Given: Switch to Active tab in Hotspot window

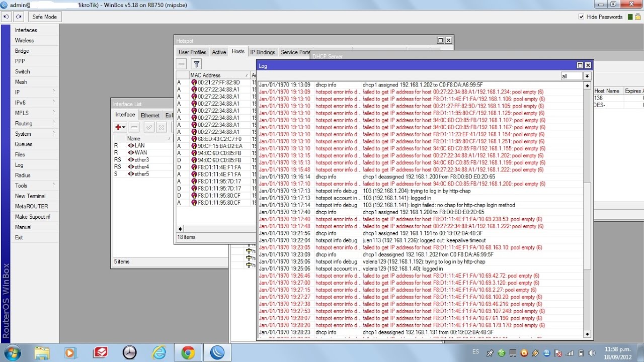Looking at the screenshot, I should click(x=219, y=52).
